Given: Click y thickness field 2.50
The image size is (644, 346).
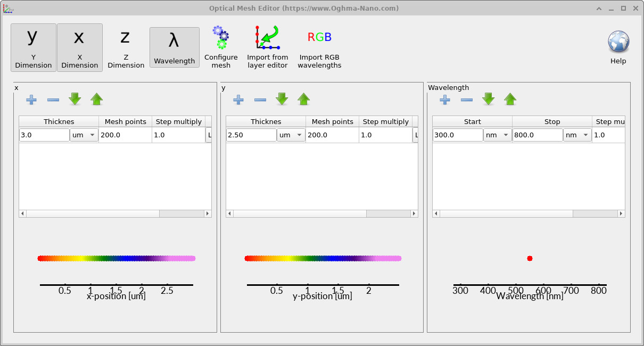Looking at the screenshot, I should [252, 135].
